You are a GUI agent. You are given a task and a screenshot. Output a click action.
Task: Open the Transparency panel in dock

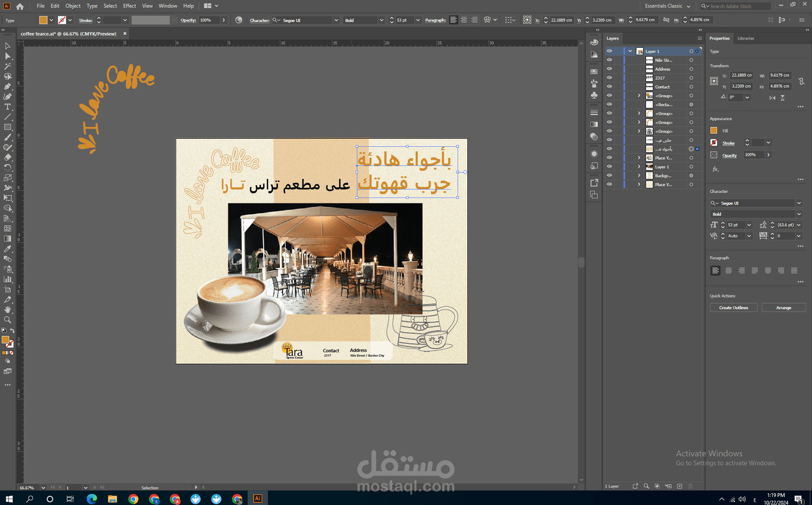point(594,137)
